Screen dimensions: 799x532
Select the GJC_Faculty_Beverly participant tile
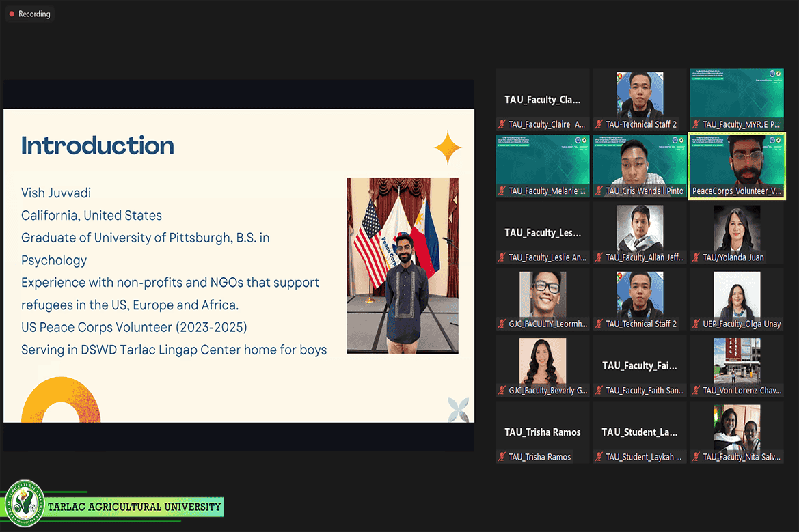click(x=542, y=364)
